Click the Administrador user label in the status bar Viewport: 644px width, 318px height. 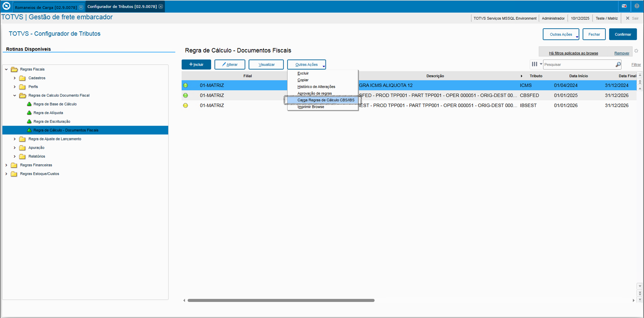pos(553,18)
